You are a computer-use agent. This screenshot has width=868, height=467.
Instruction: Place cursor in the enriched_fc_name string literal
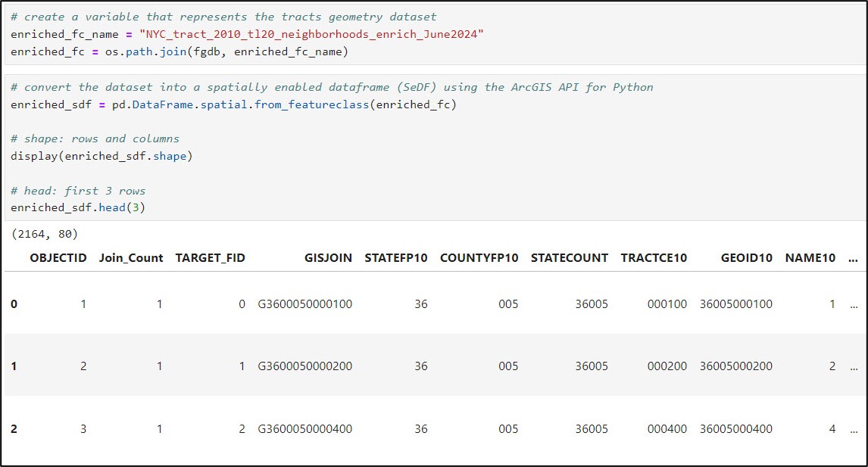[311, 34]
